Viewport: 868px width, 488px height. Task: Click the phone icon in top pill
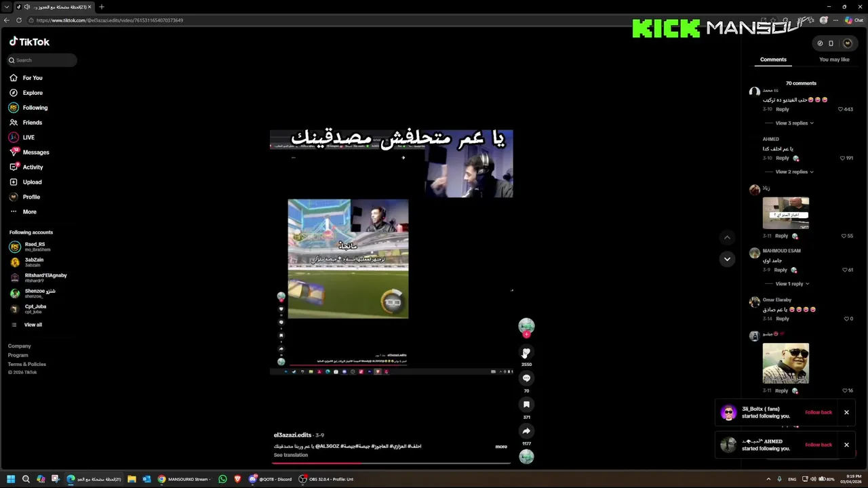[x=831, y=43]
